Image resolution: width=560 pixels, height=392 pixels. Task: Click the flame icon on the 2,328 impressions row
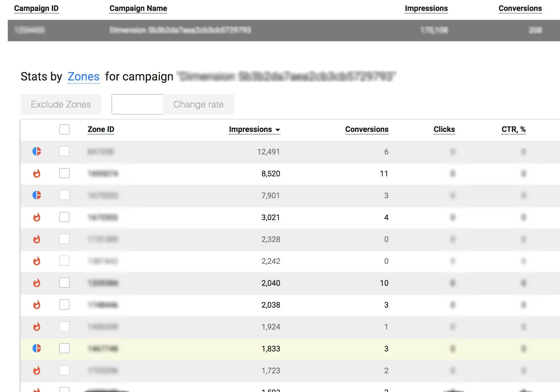37,239
